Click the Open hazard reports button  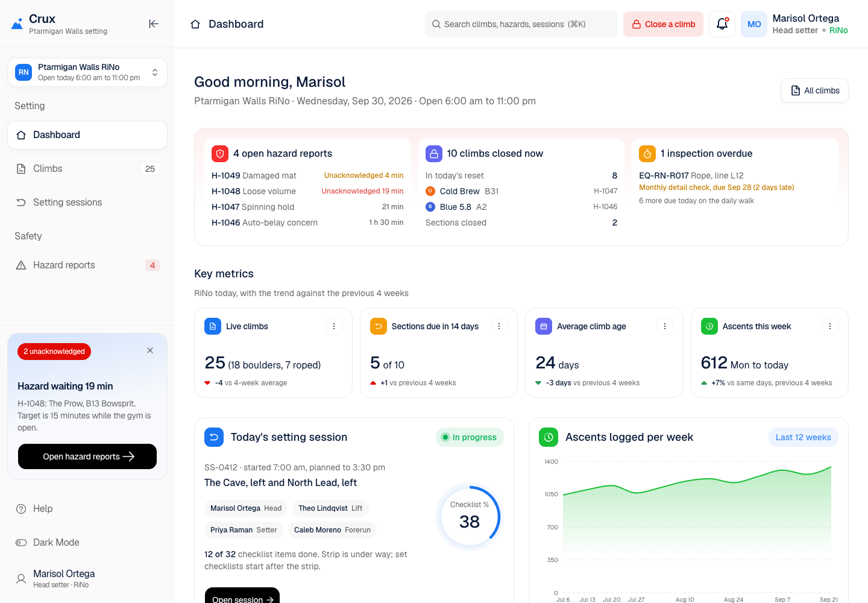pyautogui.click(x=87, y=456)
